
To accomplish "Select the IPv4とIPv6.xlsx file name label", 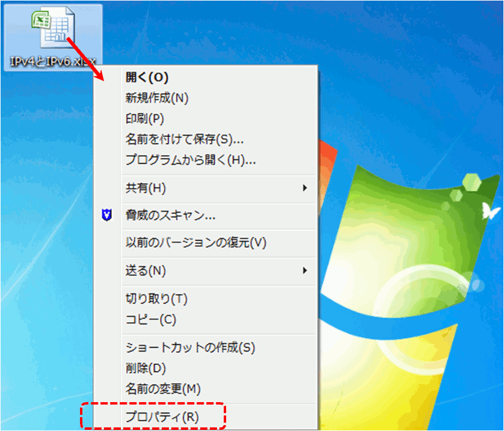I will [52, 61].
